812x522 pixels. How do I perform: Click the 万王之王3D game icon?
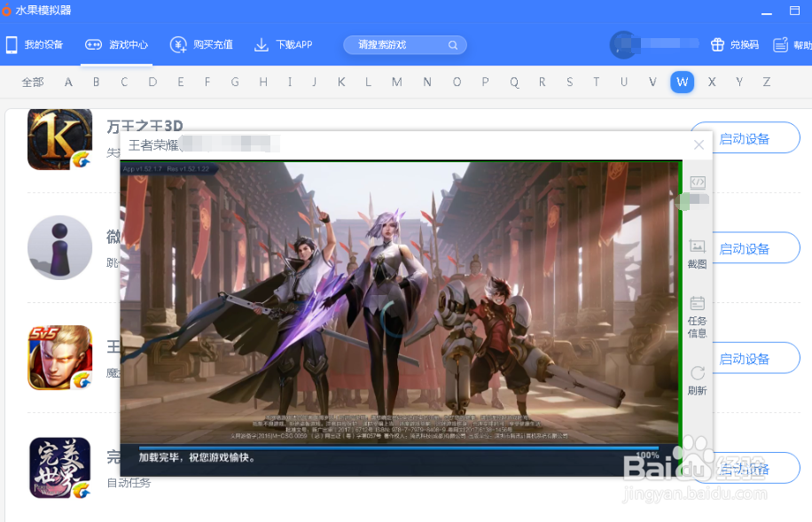point(60,139)
